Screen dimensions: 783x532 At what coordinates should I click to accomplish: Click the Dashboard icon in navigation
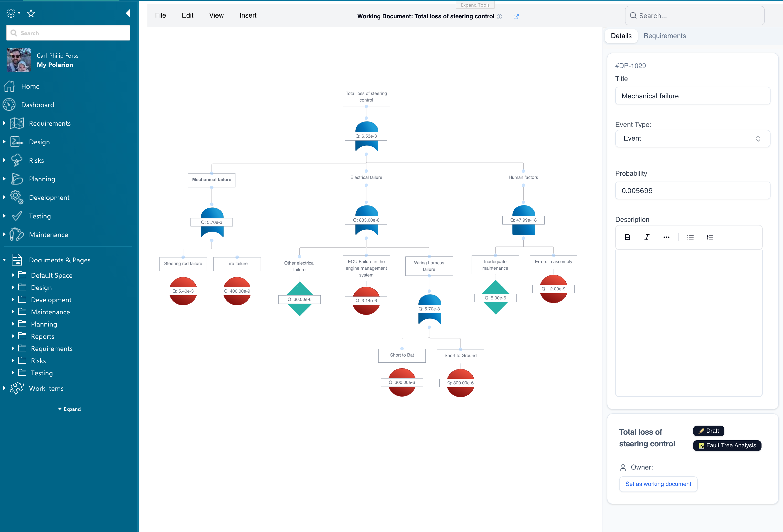(x=9, y=105)
